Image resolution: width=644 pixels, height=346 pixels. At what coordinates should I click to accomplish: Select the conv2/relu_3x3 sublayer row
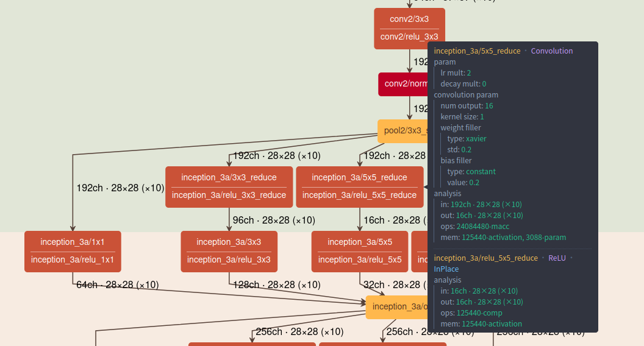point(409,37)
